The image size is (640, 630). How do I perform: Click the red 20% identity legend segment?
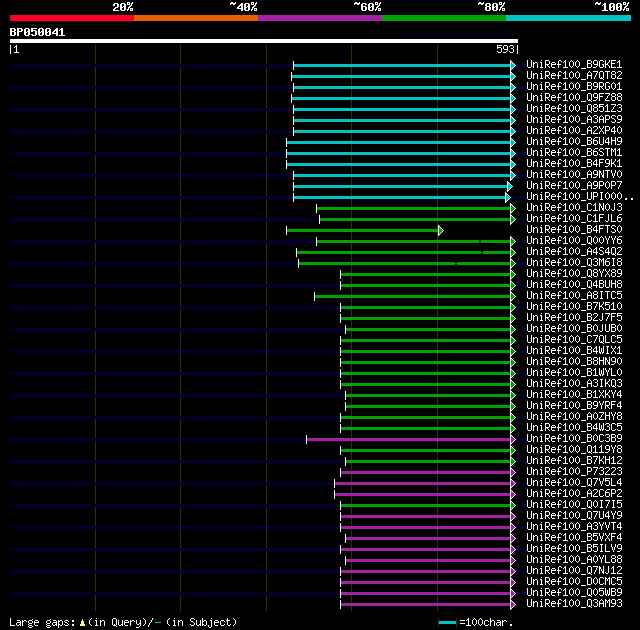click(x=72, y=18)
